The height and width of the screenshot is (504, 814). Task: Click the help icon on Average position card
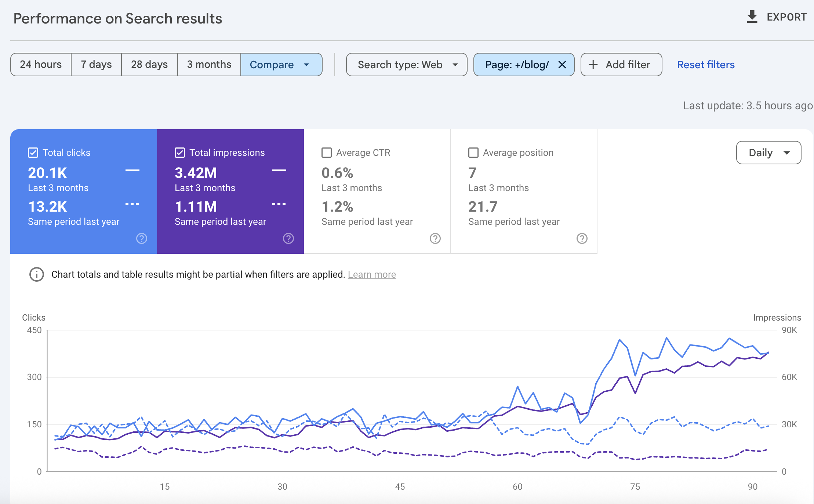pyautogui.click(x=582, y=238)
